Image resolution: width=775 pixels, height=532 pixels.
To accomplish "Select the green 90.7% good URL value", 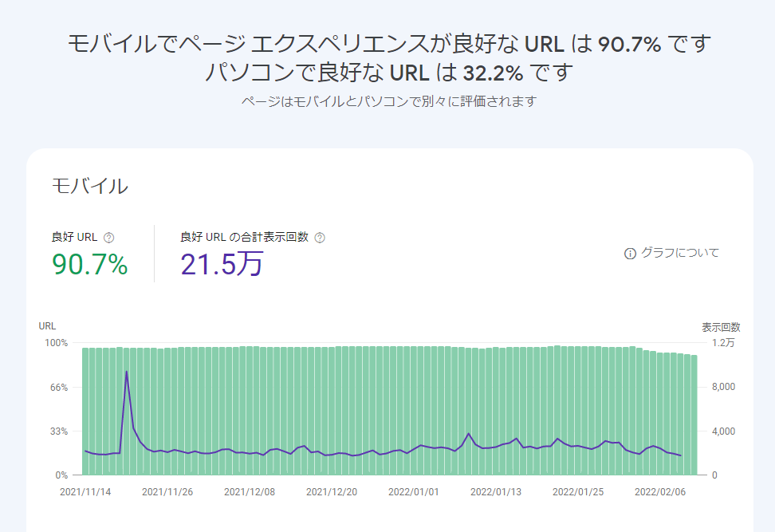I will click(x=90, y=264).
